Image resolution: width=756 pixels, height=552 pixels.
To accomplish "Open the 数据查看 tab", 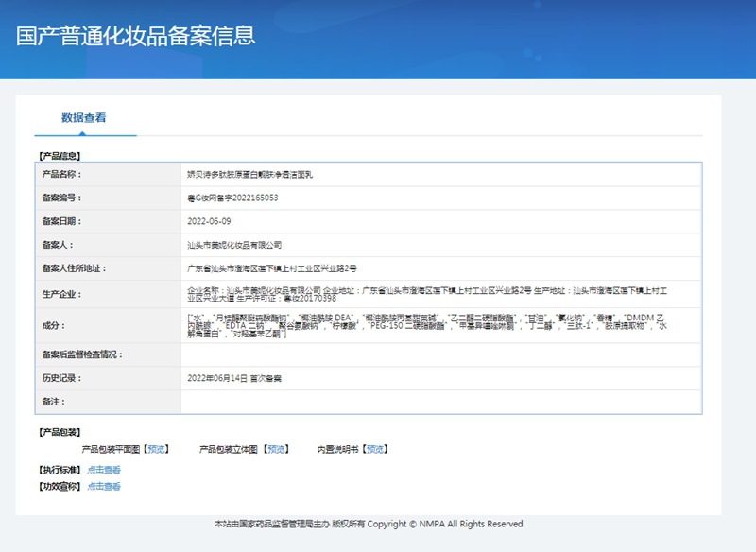I will click(84, 117).
